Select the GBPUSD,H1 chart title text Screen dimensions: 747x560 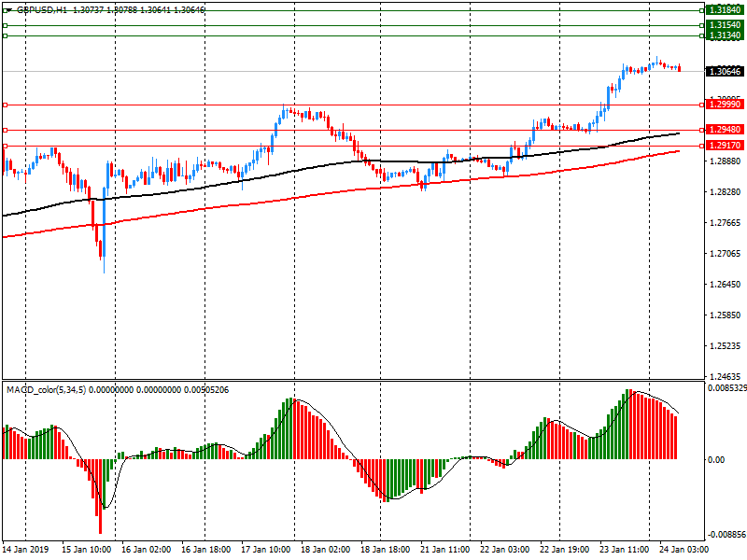tap(42, 9)
